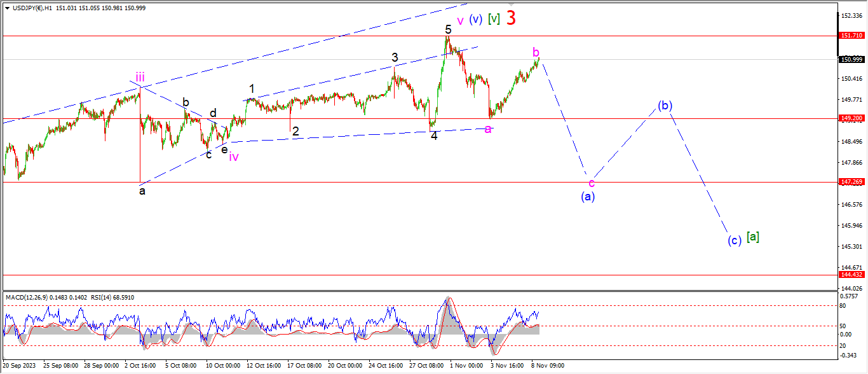
Task: Click the 20 Sep 2023 time axis label
Action: (18, 366)
